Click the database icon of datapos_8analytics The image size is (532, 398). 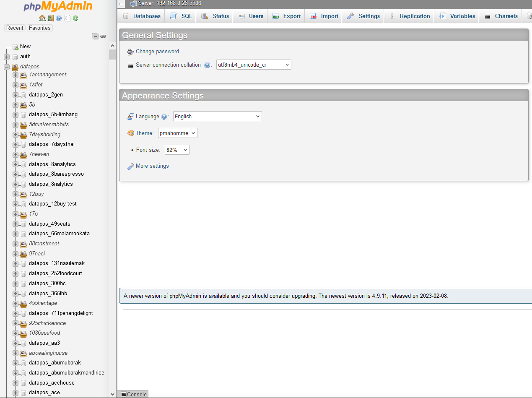click(x=24, y=164)
